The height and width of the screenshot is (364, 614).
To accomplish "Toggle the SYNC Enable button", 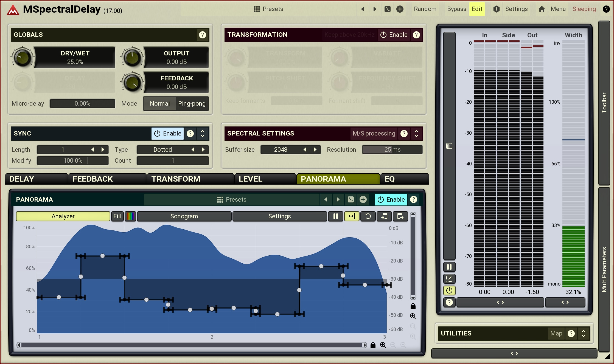I will coord(167,134).
